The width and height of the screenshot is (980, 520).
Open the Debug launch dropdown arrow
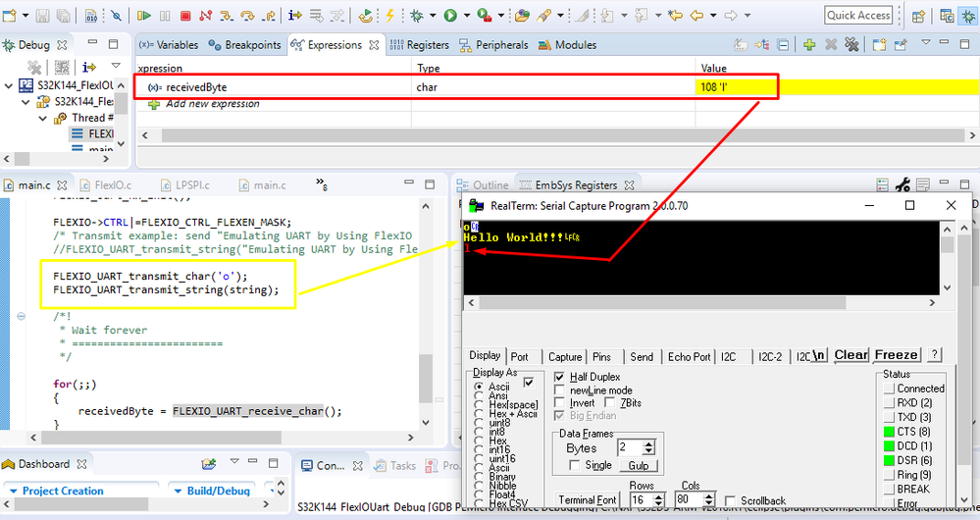(433, 16)
